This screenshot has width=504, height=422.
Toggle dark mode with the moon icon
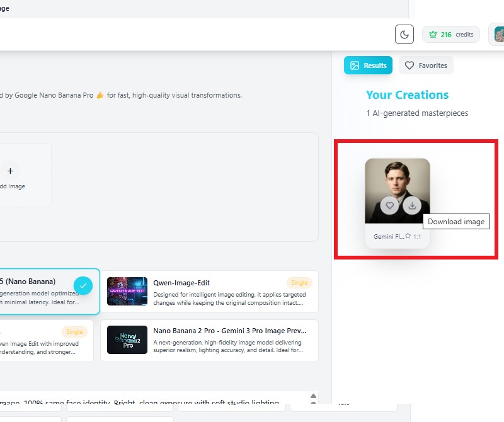[404, 35]
